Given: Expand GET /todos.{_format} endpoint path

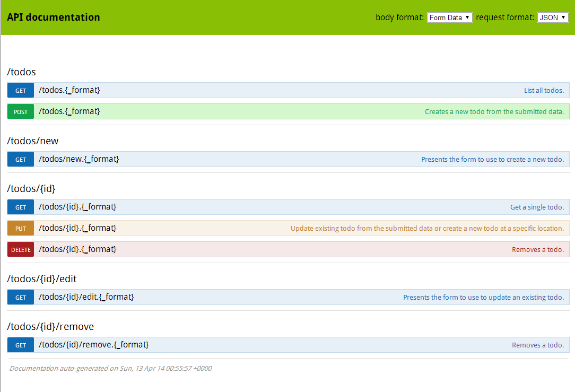Looking at the screenshot, I should tap(69, 90).
